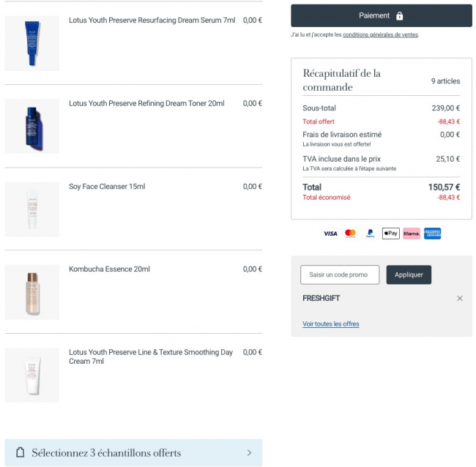Click the Mastercard payment icon
Image resolution: width=476 pixels, height=467 pixels.
[x=350, y=233]
